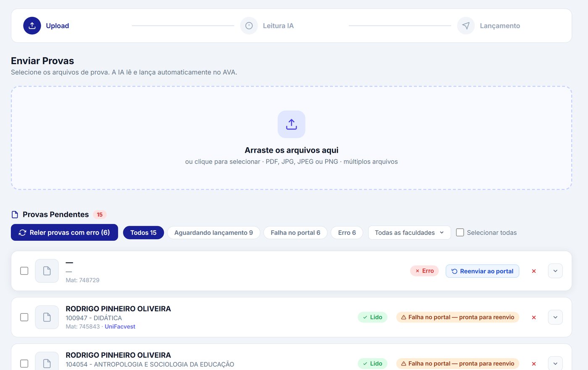Viewport: 588px width, 370px height.
Task: Check the box for the ANTROPOLOGIA exam
Action: point(24,364)
